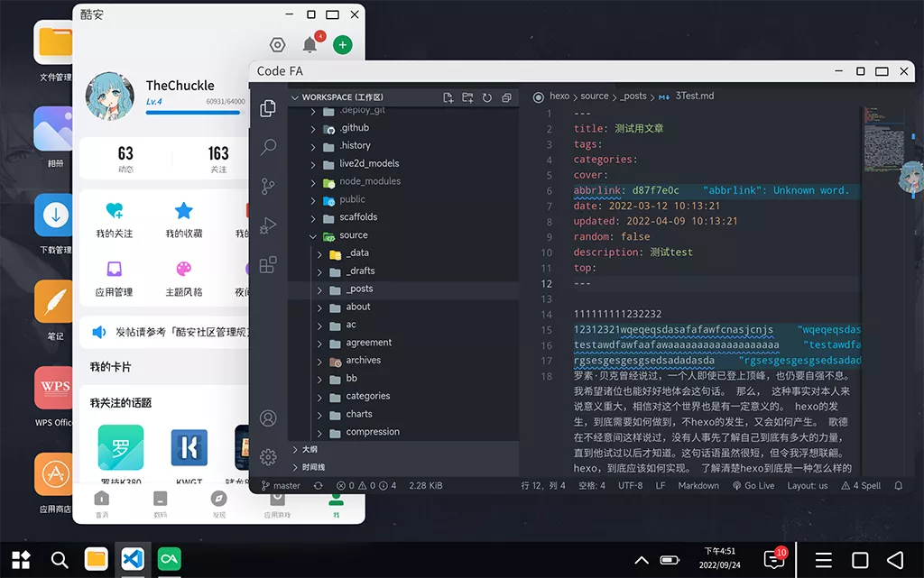Click green plus button in 酷安

[x=342, y=45]
